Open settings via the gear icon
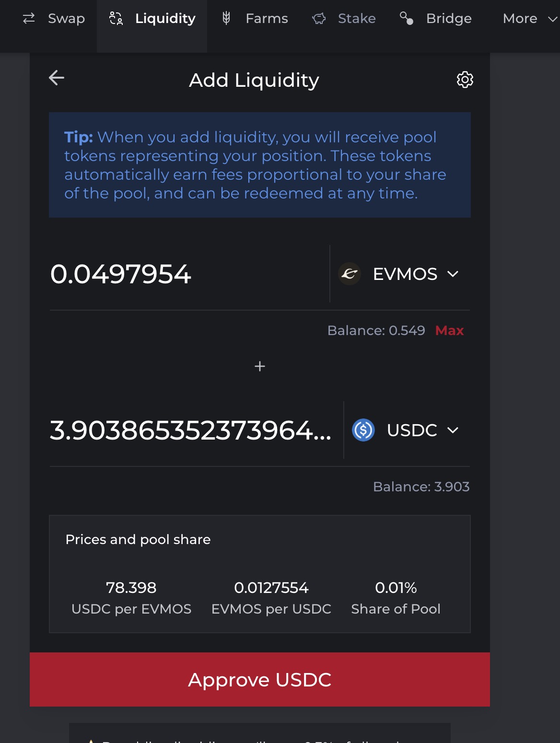Image resolution: width=560 pixels, height=743 pixels. pos(465,80)
